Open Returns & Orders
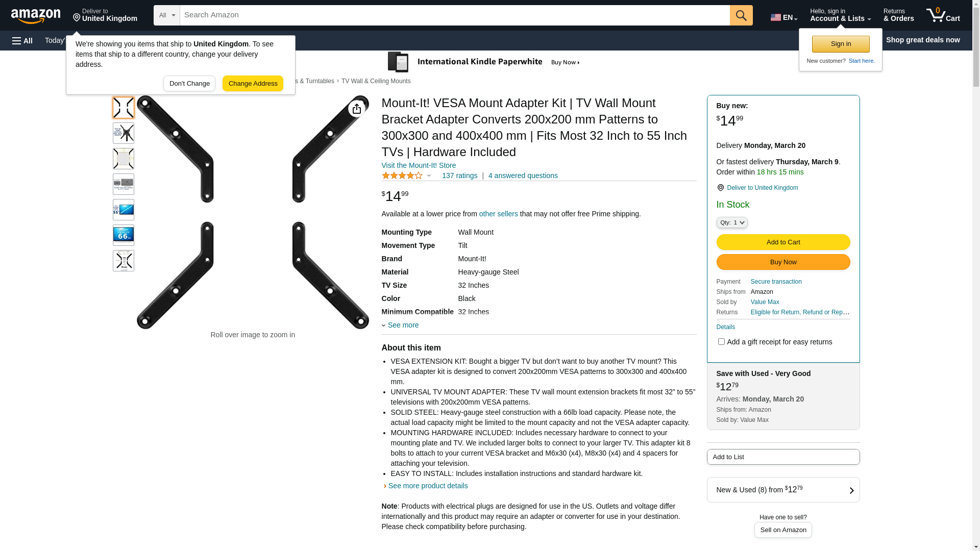980x551 pixels. (898, 15)
